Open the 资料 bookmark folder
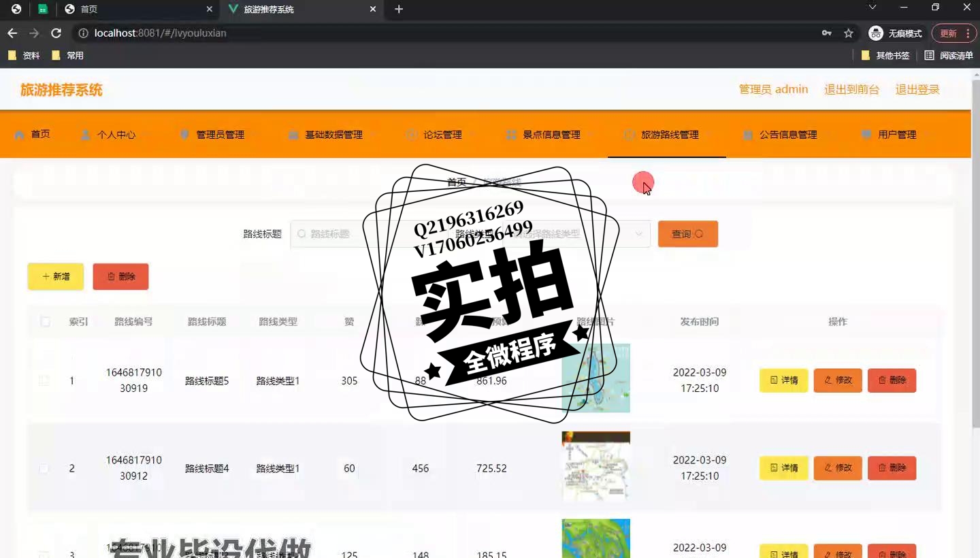The image size is (980, 558). (x=24, y=56)
